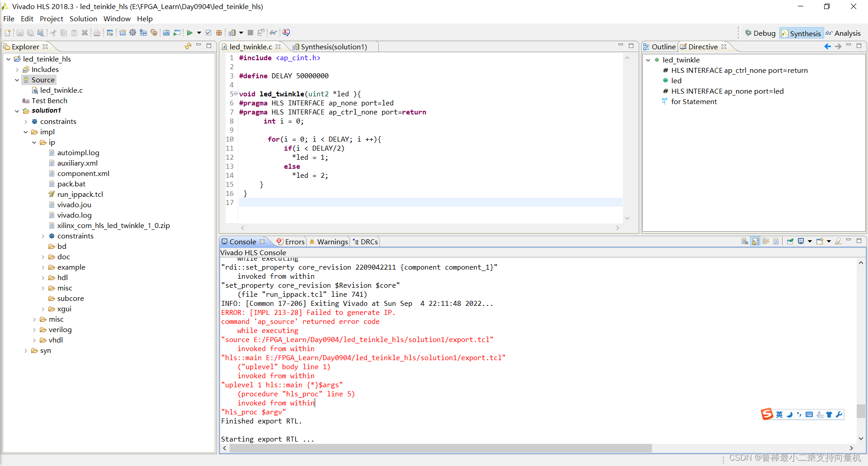Screen dimensions: 868x466
Task: Close the Console tab
Action: (x=262, y=242)
